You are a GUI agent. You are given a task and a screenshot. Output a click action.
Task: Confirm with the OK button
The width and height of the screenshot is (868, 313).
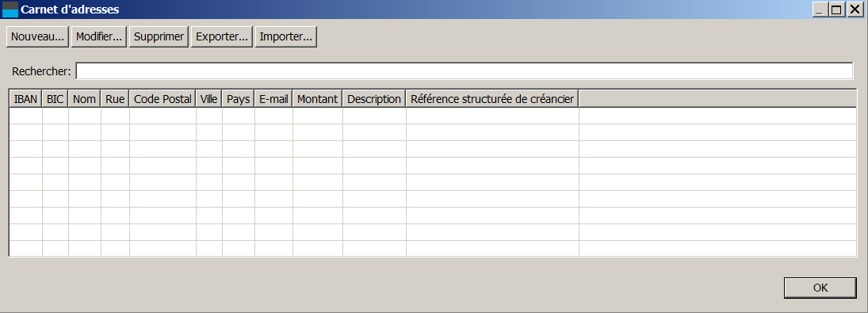[x=820, y=288]
